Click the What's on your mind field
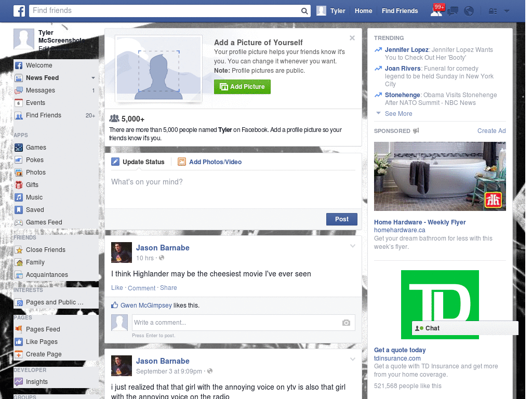Image resolution: width=532 pixels, height=399 pixels. point(233,188)
